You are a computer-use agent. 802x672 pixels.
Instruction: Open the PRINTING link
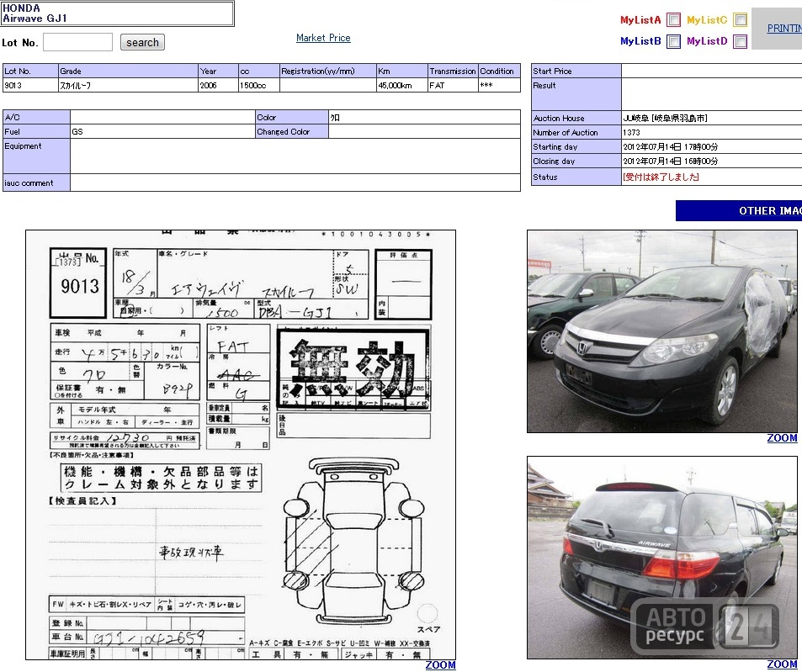pos(784,29)
